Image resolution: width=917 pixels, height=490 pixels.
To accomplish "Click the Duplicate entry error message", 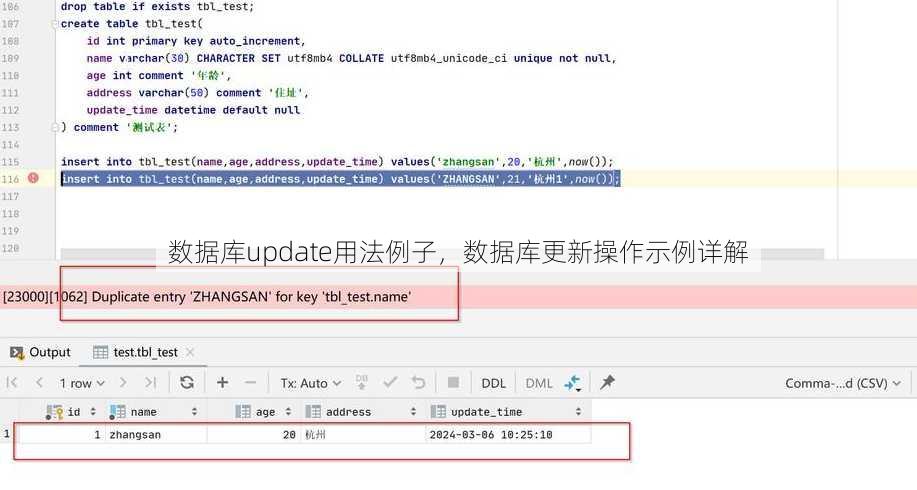I will point(207,297).
